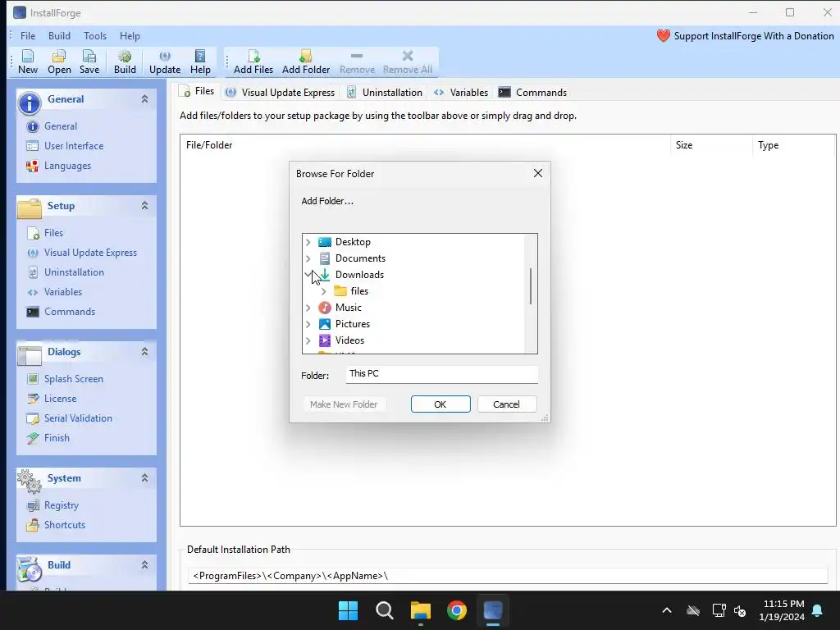The width and height of the screenshot is (840, 630).
Task: Select the files folder in tree
Action: [359, 291]
